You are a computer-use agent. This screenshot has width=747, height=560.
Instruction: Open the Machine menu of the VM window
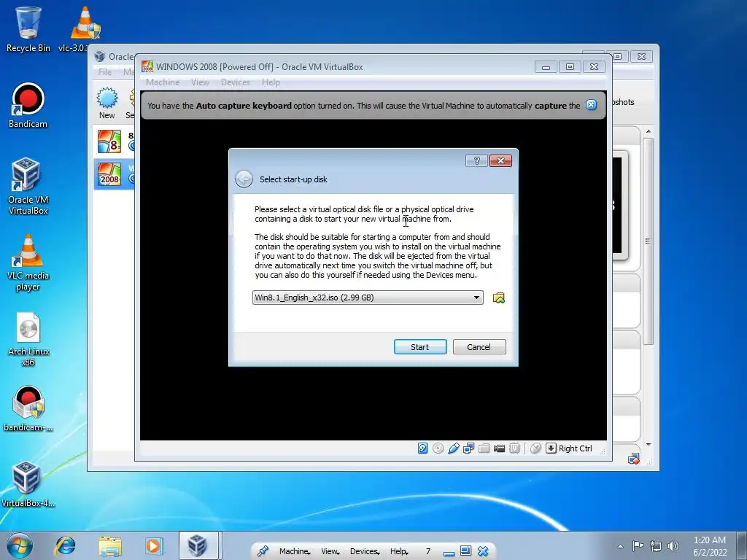click(x=163, y=82)
